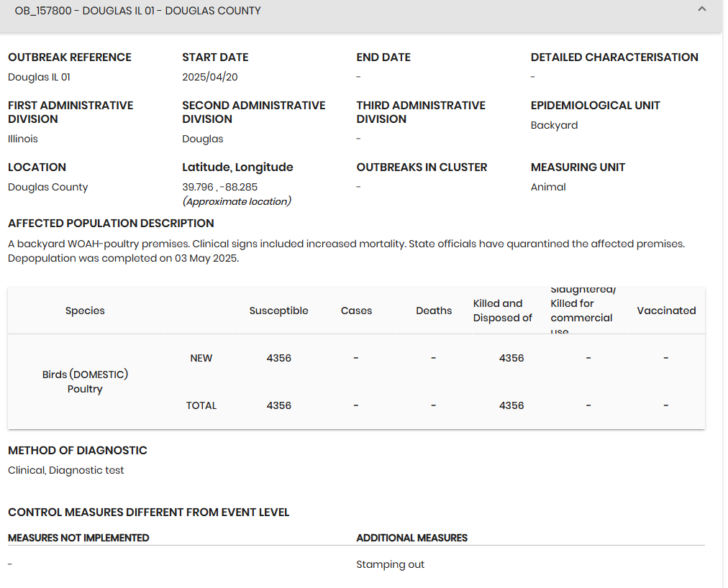Click the Cases column header

tap(356, 311)
